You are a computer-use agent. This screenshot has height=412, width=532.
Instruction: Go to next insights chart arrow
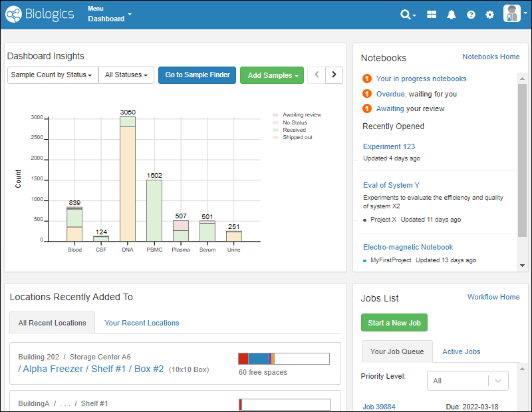tap(334, 75)
